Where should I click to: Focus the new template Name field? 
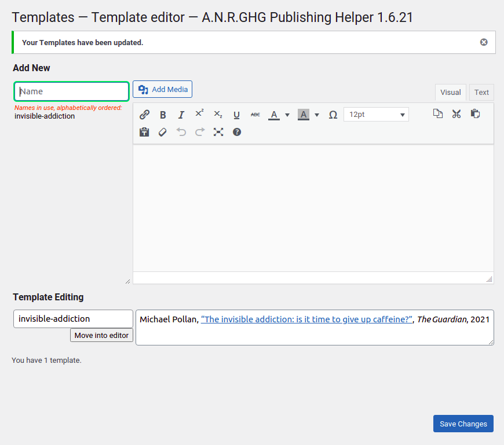point(71,91)
